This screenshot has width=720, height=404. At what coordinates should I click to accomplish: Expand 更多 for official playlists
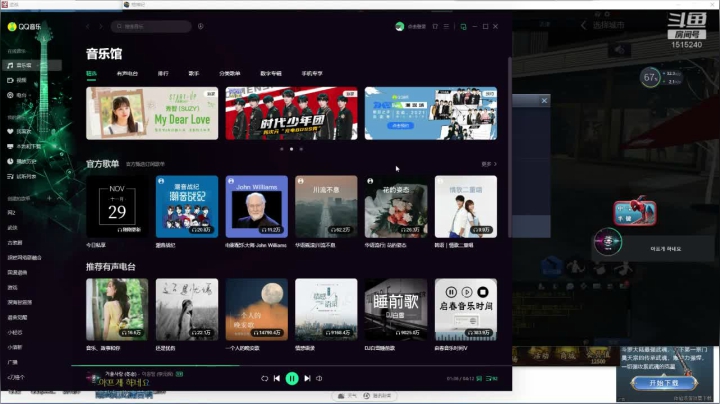coord(489,164)
